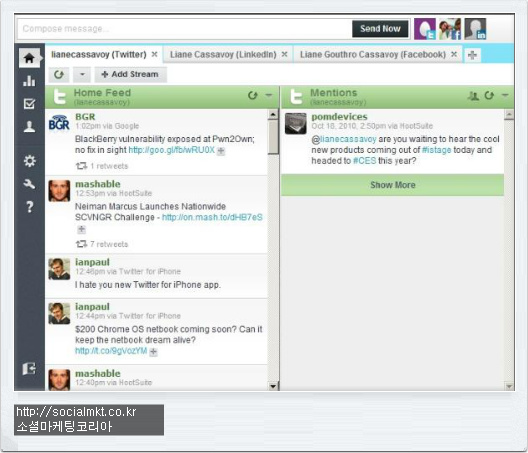Click the Mentions stream users icon
The width and height of the screenshot is (528, 453).
click(x=473, y=96)
